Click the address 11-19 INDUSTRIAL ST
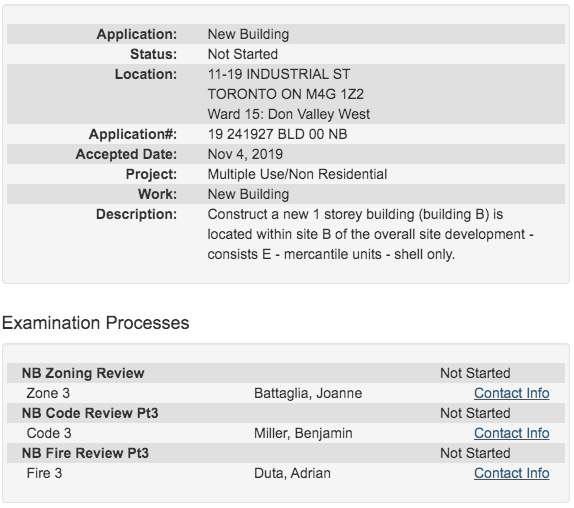Image resolution: width=574 pixels, height=508 pixels. click(279, 74)
